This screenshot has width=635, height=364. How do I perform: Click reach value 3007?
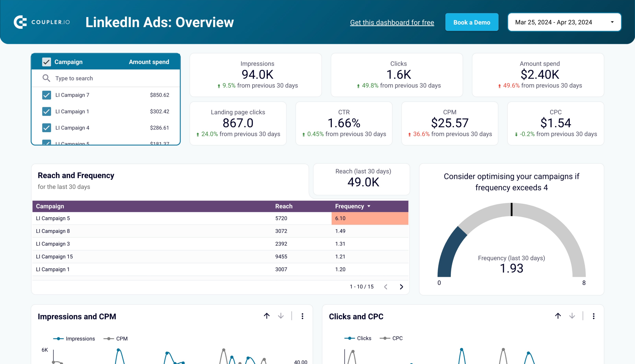click(x=281, y=269)
